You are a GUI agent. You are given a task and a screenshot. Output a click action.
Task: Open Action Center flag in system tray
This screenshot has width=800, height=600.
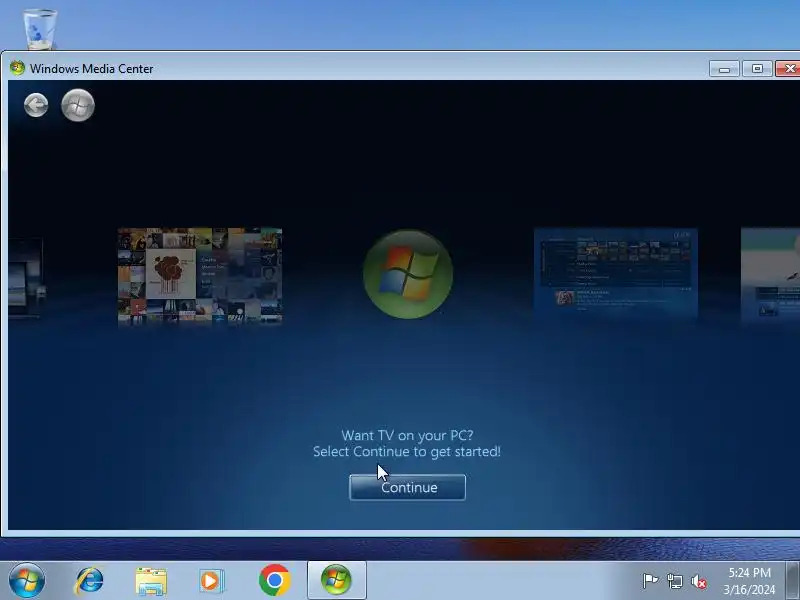[650, 581]
